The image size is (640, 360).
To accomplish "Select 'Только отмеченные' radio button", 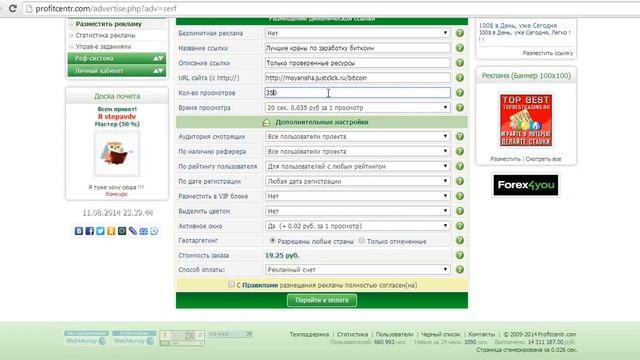I will tap(362, 241).
